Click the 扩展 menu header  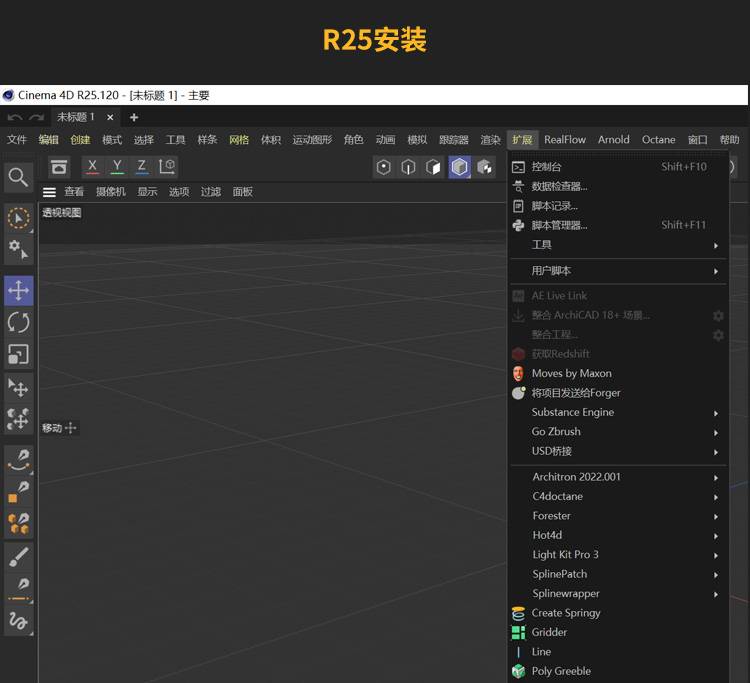[x=522, y=140]
